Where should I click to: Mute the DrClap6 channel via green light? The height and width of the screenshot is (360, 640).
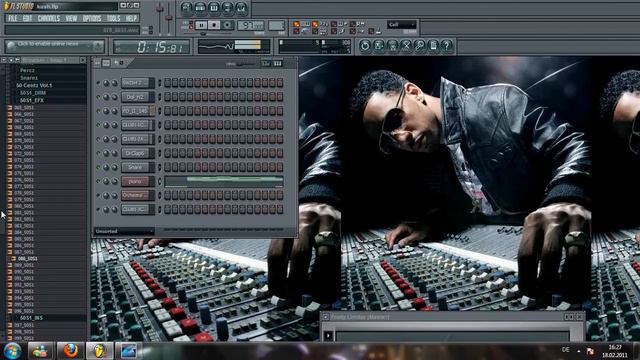[x=98, y=153]
